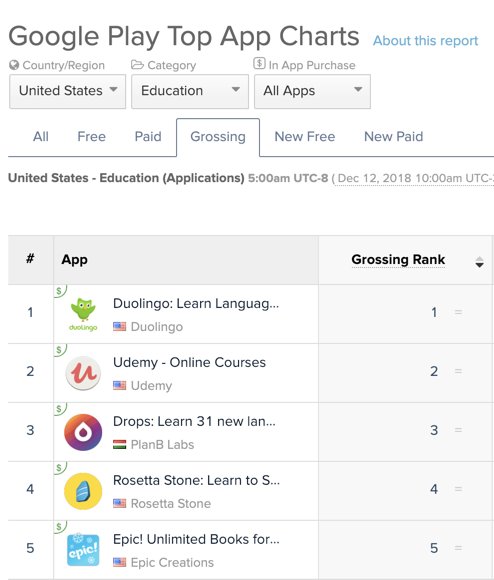Click grossing rank value 1 for Duolingo
This screenshot has width=494, height=580.
pos(434,313)
